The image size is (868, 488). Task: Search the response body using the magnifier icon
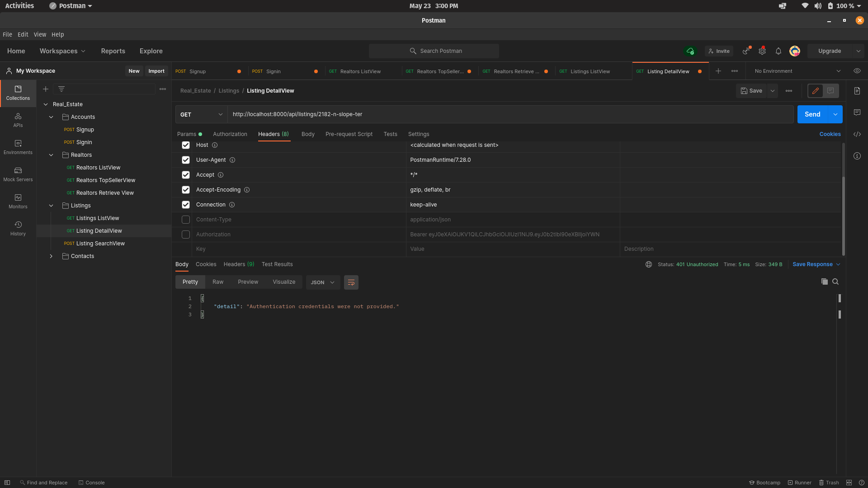click(835, 282)
